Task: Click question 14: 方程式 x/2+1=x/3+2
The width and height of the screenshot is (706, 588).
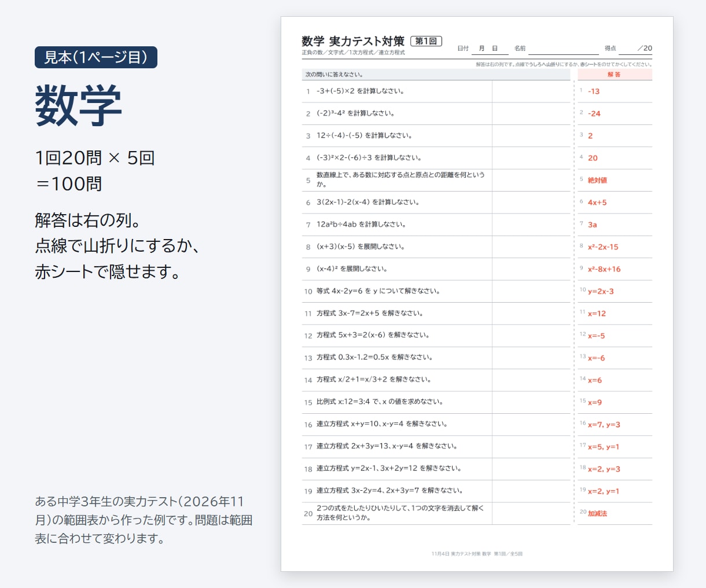Action: tap(374, 380)
